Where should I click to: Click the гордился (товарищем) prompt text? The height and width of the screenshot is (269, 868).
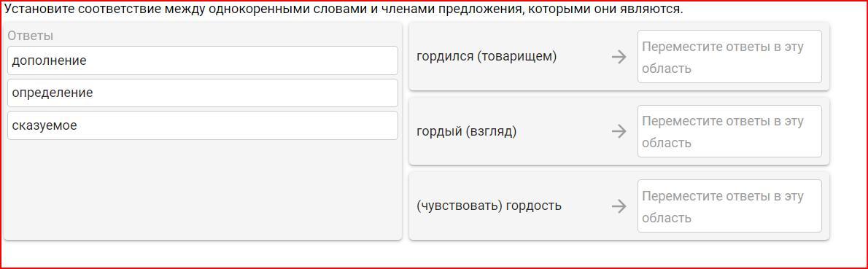(x=486, y=56)
